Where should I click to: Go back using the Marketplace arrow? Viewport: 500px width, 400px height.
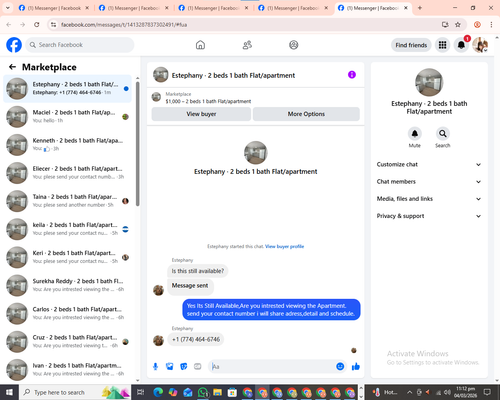point(12,67)
